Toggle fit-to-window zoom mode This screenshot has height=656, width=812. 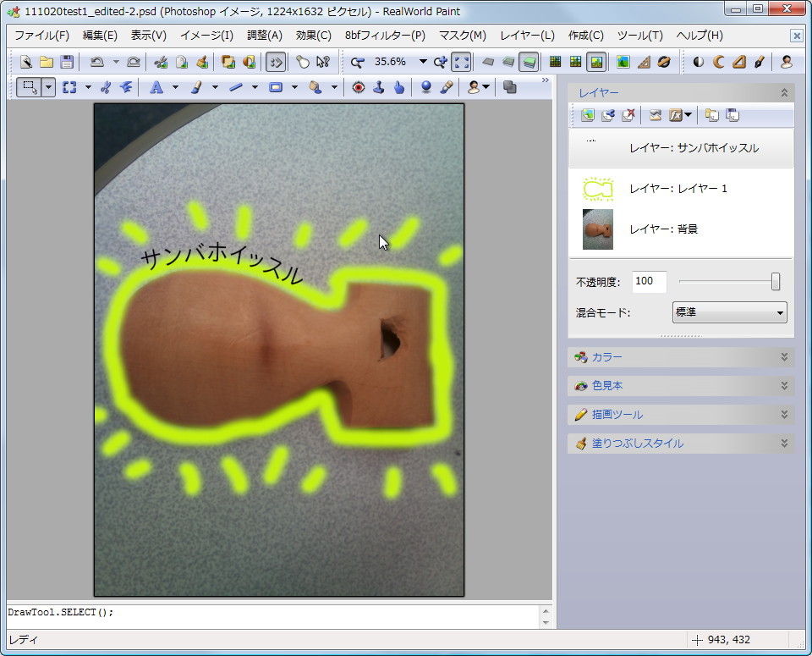point(459,62)
